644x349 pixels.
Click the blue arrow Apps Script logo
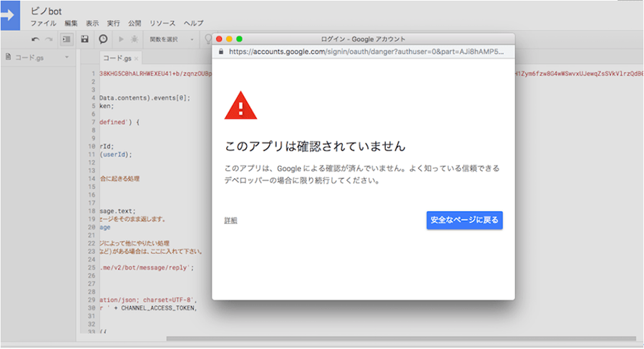10,16
